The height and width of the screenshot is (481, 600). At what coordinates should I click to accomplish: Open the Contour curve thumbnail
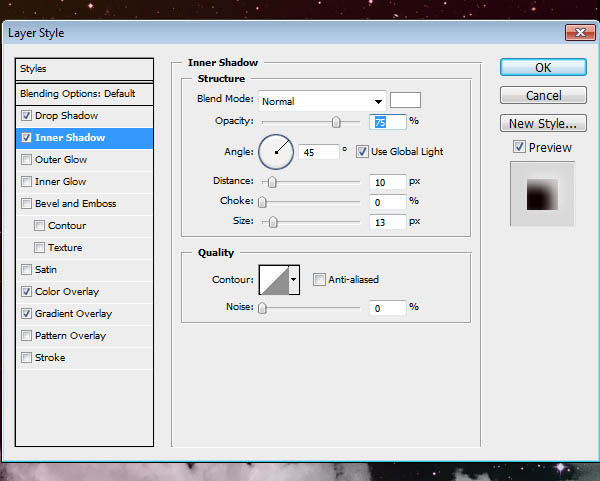point(273,280)
